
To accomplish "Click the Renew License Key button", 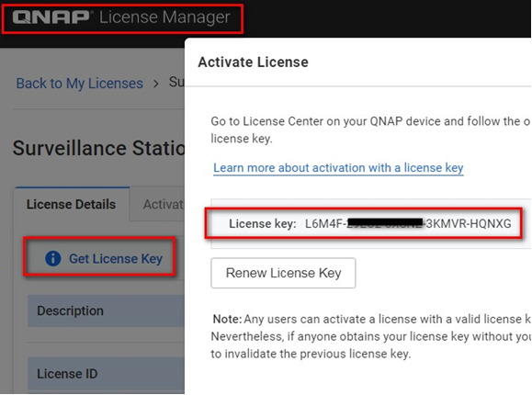I will point(283,273).
